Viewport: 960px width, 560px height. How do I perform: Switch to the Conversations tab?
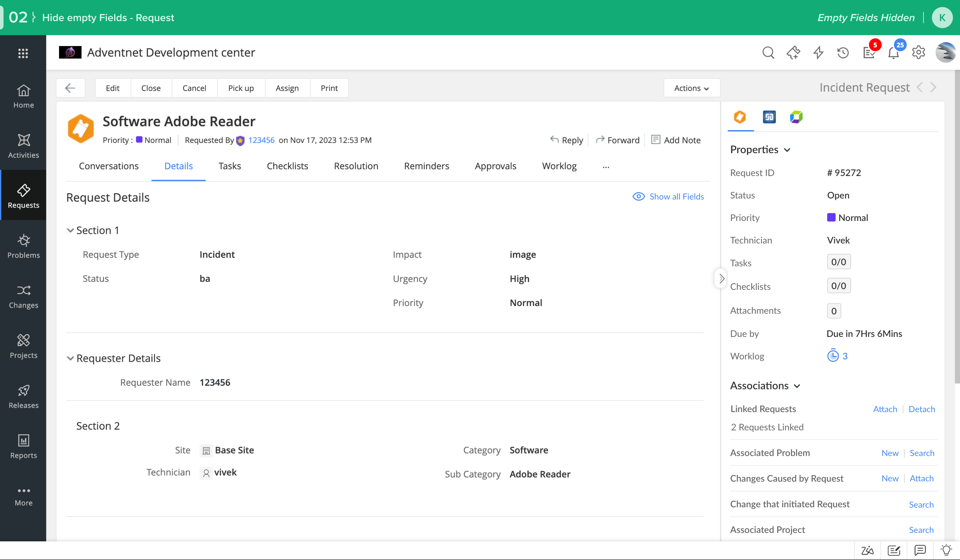pos(109,166)
